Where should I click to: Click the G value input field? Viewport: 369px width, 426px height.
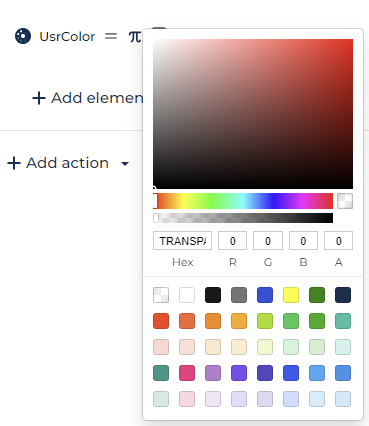pyautogui.click(x=268, y=241)
